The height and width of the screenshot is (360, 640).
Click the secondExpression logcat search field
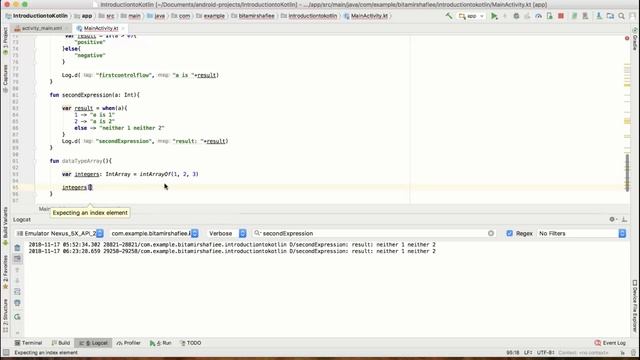pos(373,233)
